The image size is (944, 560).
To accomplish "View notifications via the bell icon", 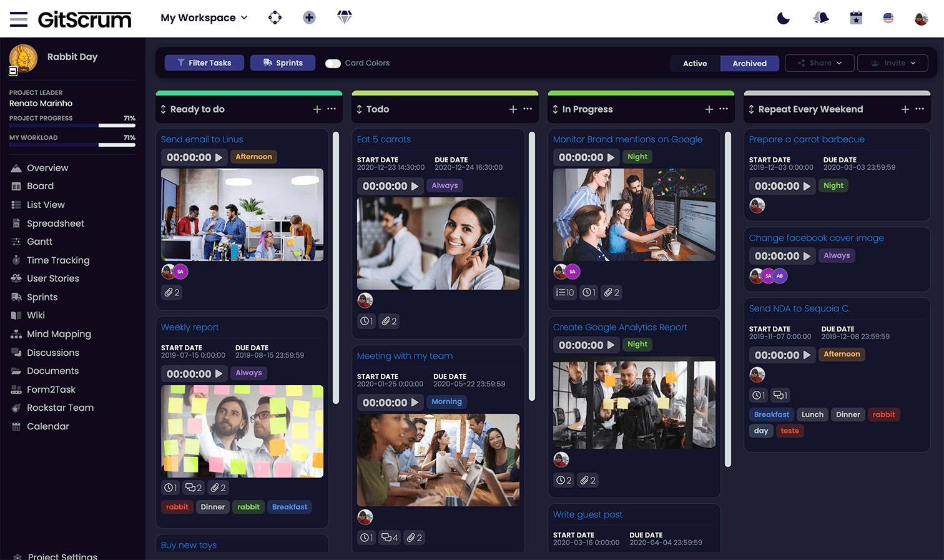I will [820, 18].
